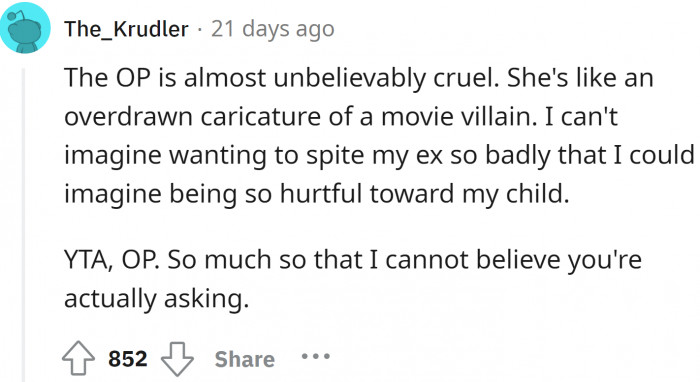
Task: Click the 852 vote score
Action: (128, 359)
